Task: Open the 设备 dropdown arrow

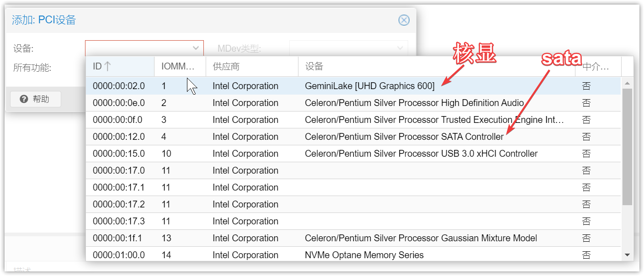Action: pyautogui.click(x=196, y=48)
